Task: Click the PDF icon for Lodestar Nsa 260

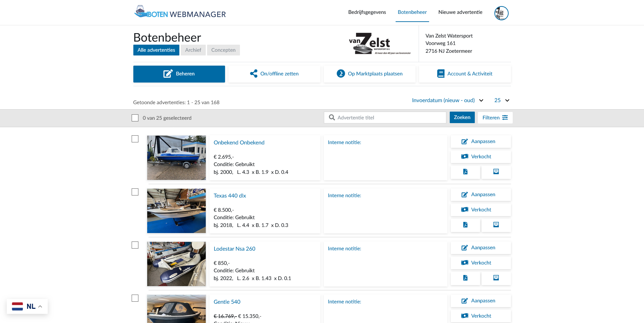Action: click(x=465, y=278)
